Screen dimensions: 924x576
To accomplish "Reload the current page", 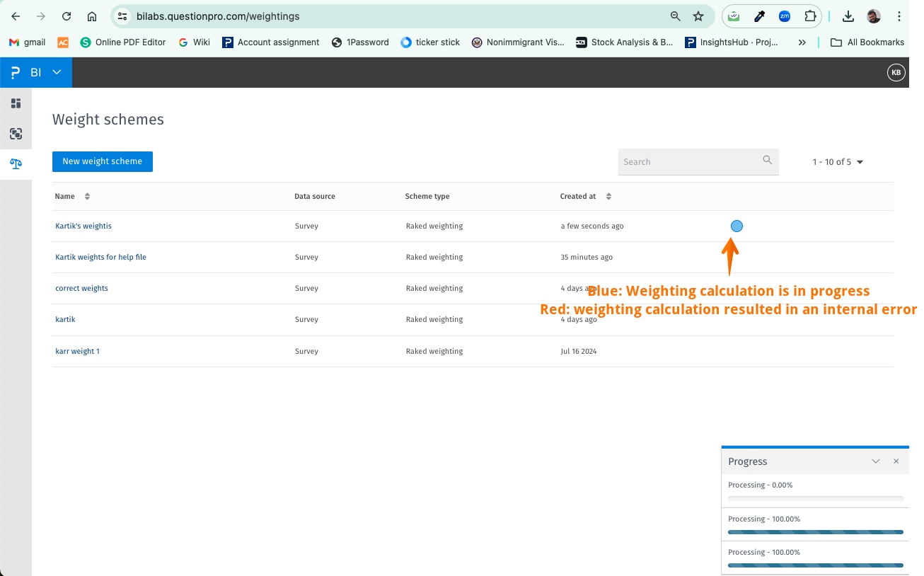I will (x=67, y=16).
